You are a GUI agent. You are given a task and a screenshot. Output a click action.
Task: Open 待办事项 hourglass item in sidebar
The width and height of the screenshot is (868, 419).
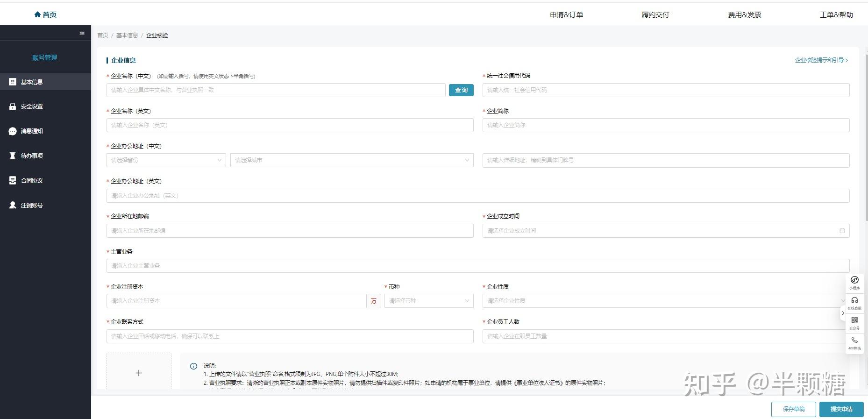pos(45,156)
